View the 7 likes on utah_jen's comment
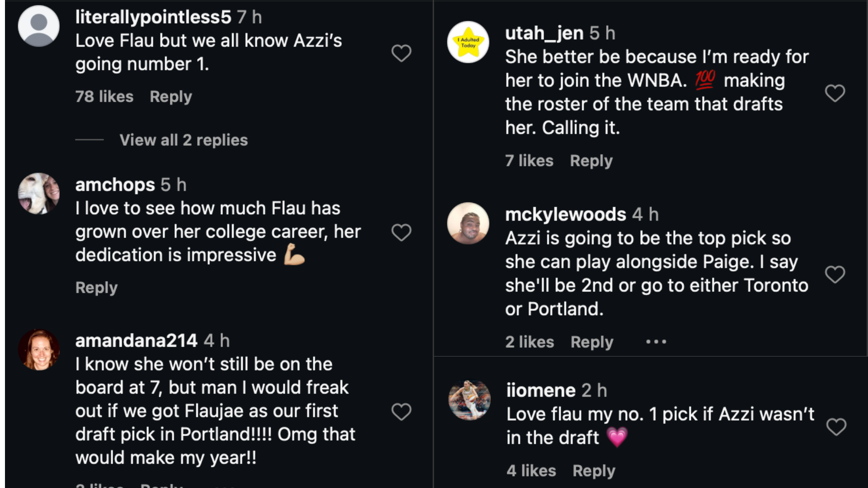 pos(529,161)
